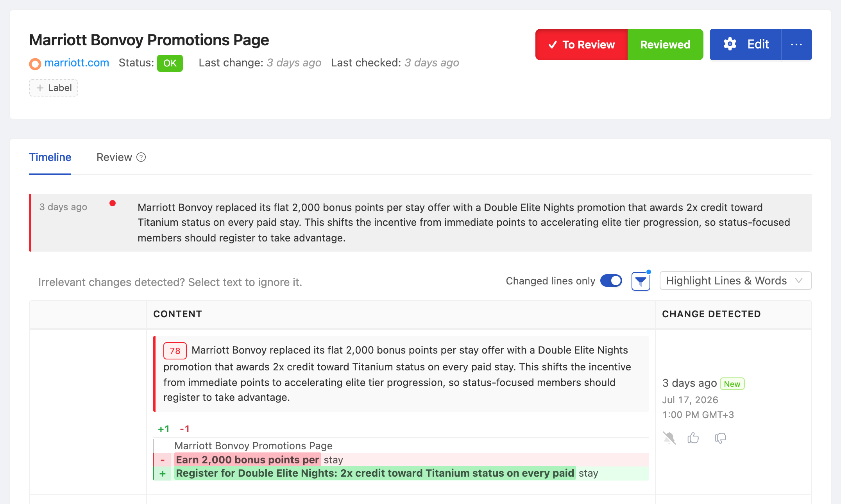841x504 pixels.
Task: Click the 'Jul 17, 2026' date text
Action: point(690,400)
